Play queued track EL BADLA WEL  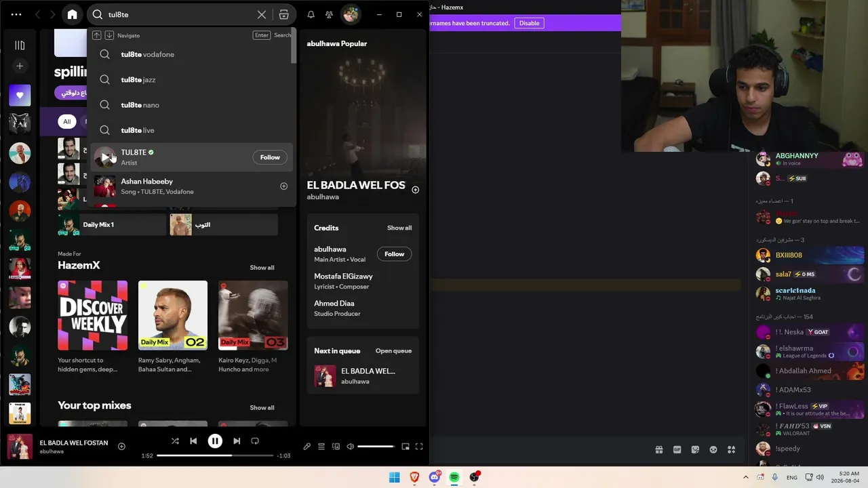(x=363, y=376)
